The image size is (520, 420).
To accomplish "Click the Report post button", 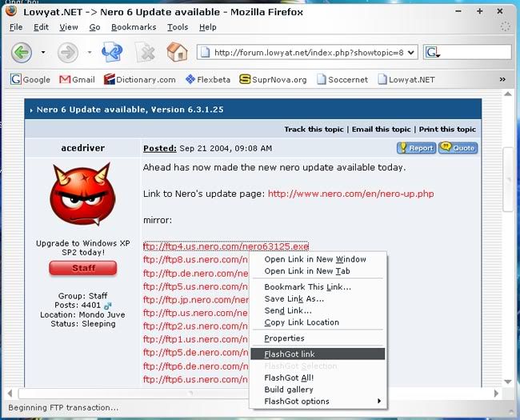I will tap(417, 148).
